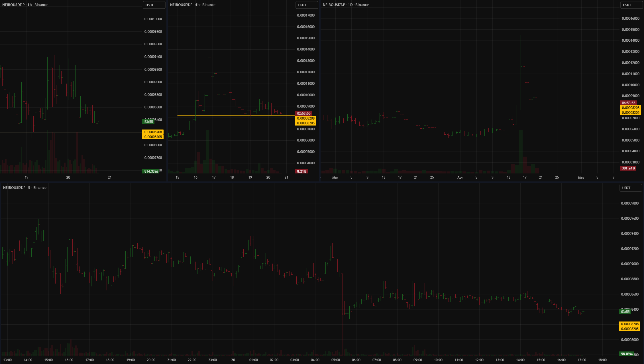The width and height of the screenshot is (644, 364).
Task: Click the 8.21B volume label on the 4h chart
Action: [301, 171]
